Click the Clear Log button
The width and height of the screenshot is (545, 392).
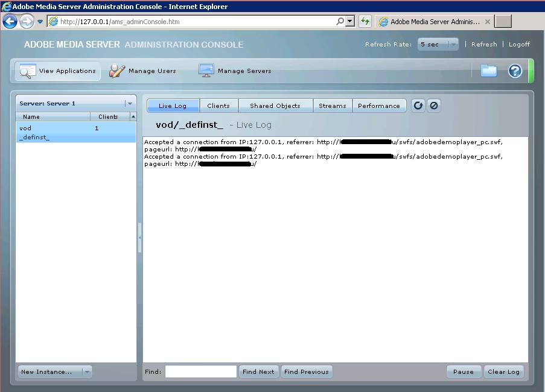pos(503,371)
